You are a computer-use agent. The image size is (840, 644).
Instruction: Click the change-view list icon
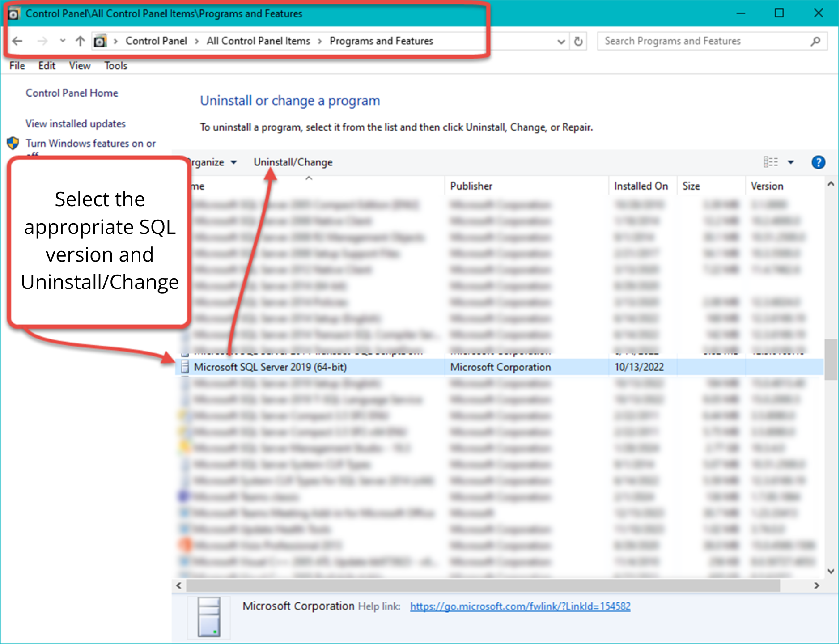(x=772, y=162)
